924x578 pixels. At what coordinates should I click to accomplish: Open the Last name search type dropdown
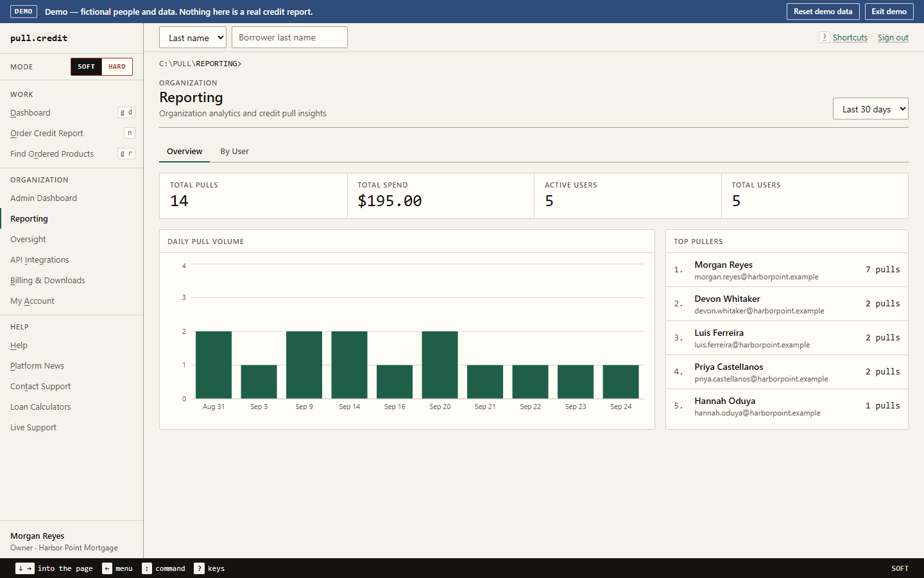point(193,37)
